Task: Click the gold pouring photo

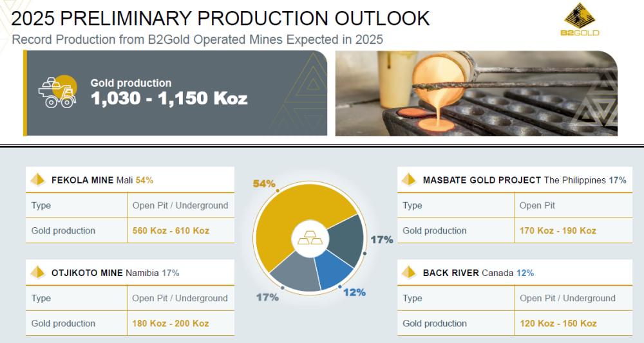Action: click(477, 93)
